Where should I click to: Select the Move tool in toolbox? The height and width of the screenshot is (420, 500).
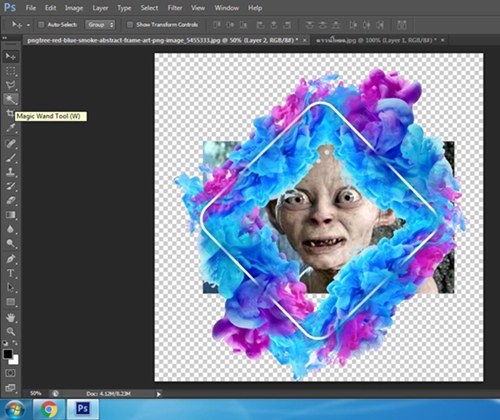[x=10, y=56]
